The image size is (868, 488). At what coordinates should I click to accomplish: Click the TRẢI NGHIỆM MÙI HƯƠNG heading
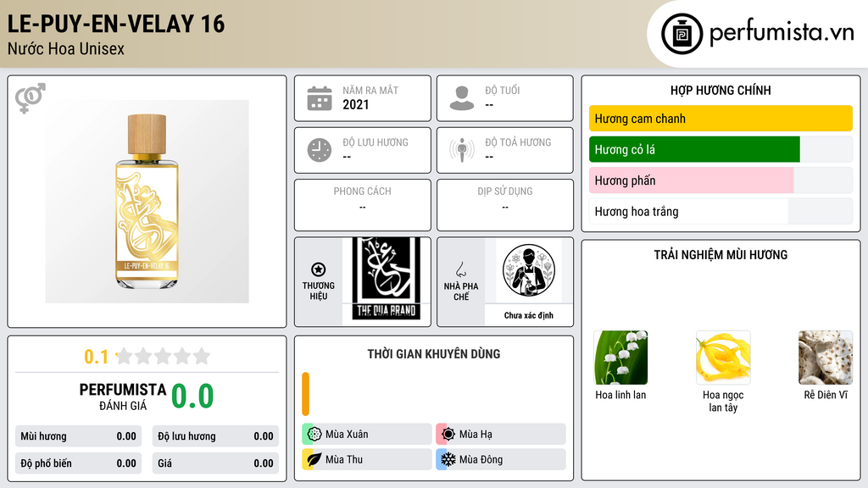click(x=721, y=255)
